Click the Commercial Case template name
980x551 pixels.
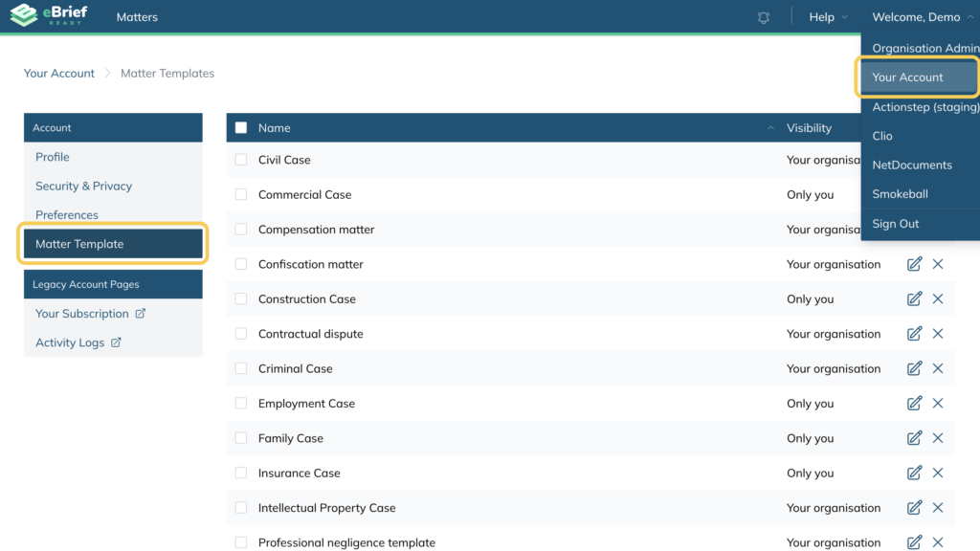(x=305, y=195)
